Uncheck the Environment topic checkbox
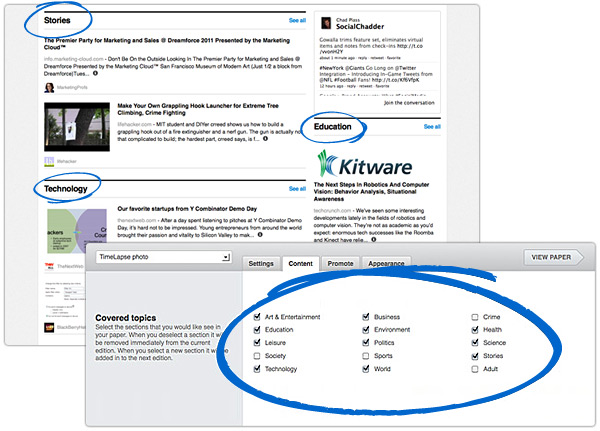600x431 pixels. (x=366, y=330)
